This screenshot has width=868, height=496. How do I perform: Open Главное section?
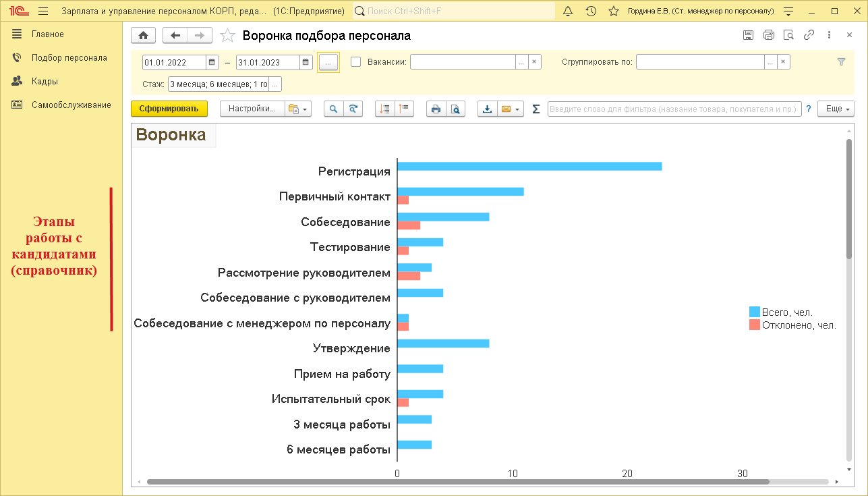(x=48, y=34)
